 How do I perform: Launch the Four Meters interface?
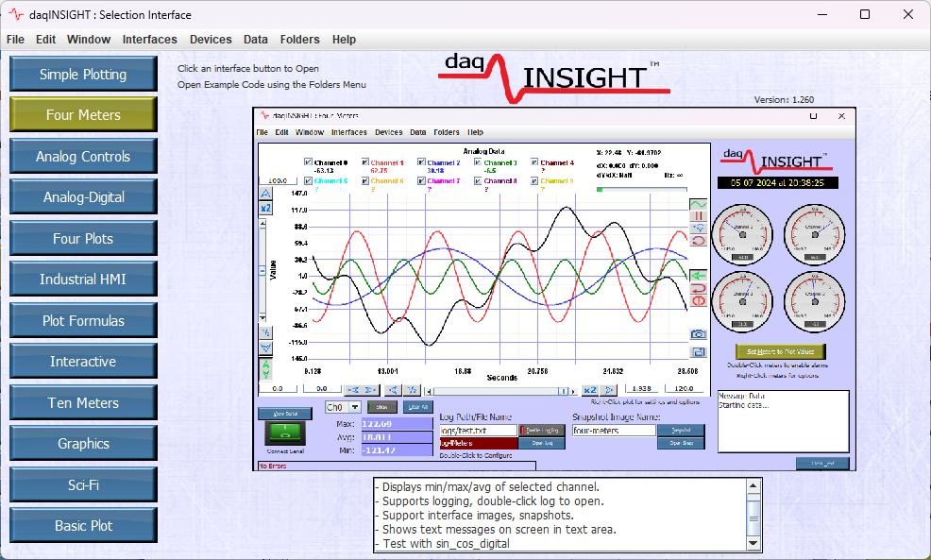[x=83, y=114]
